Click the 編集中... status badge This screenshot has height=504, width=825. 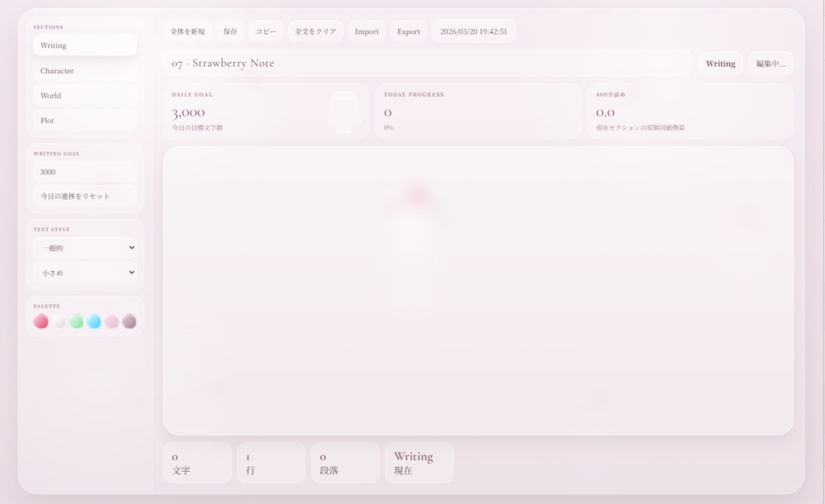point(771,64)
